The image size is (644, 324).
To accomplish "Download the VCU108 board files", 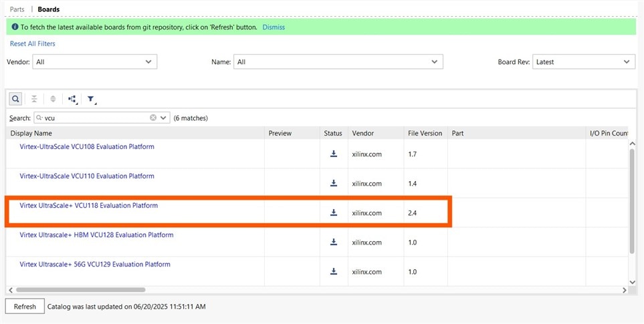I will [334, 154].
